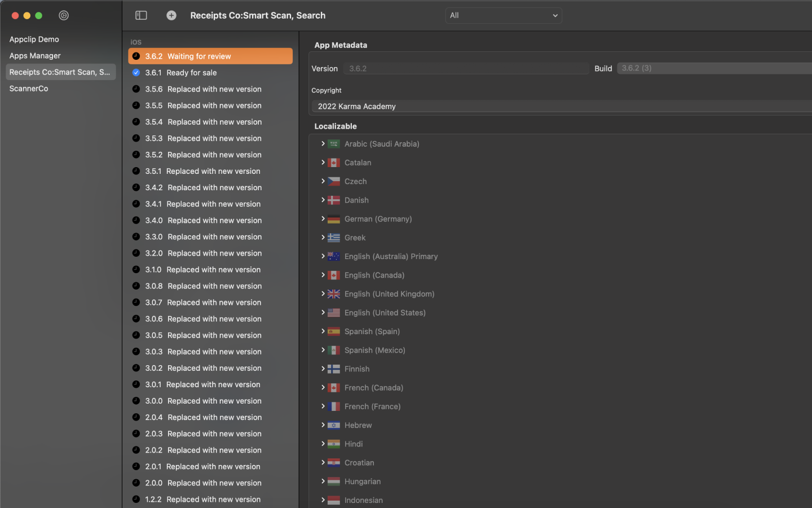Click the Copyright field 2022 Karma Academy
This screenshot has height=508, width=812.
562,106
